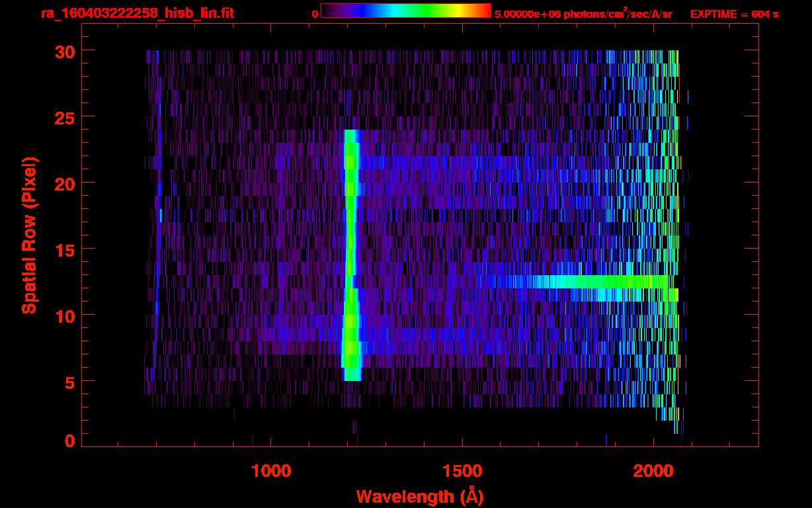Click the bright vertical emission line near 1216 Å
This screenshot has width=812, height=508.
[x=350, y=255]
